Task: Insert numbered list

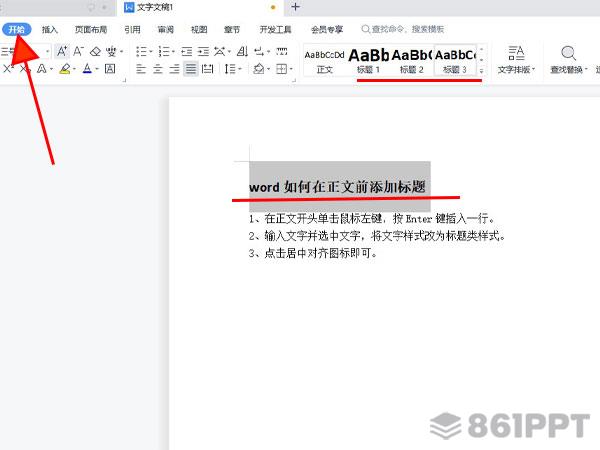Action: 164,51
